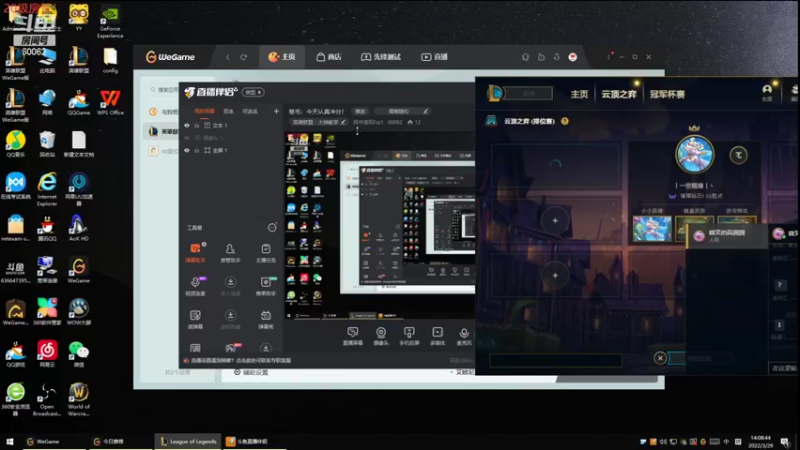Select the 全屏 1 source row
The image size is (800, 450).
coord(231,151)
